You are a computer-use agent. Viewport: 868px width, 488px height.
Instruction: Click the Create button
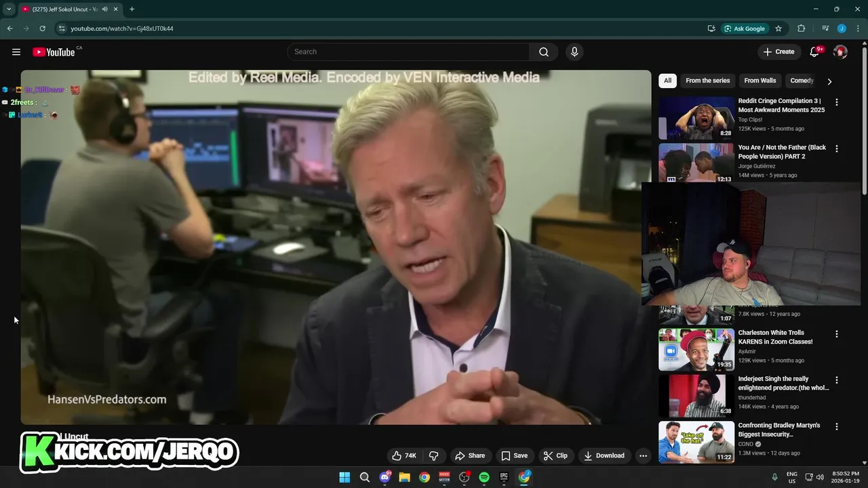click(x=778, y=52)
